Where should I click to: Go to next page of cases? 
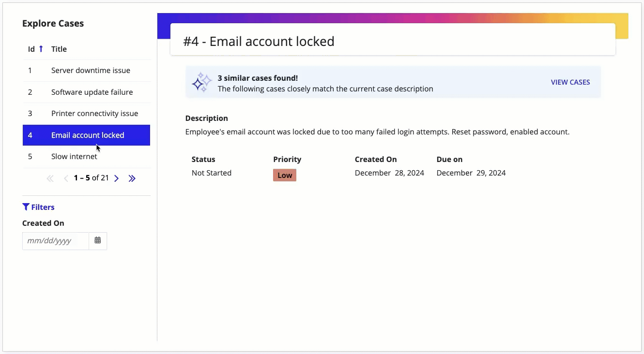click(116, 178)
